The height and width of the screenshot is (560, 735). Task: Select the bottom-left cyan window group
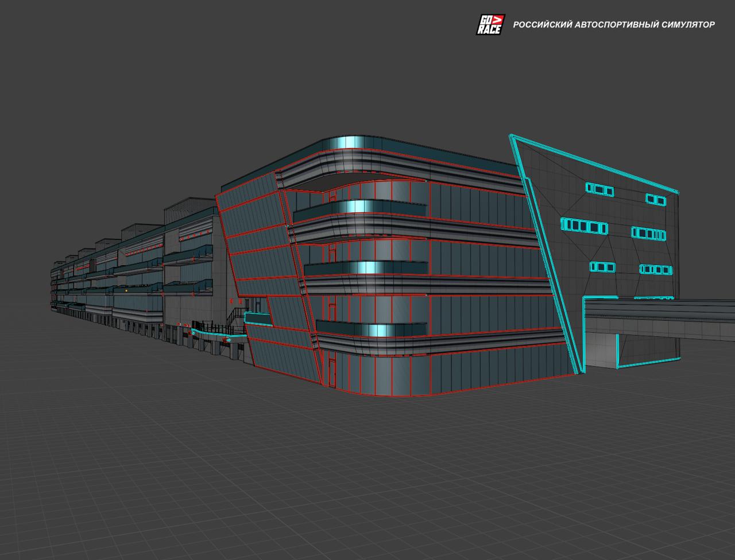[602, 267]
